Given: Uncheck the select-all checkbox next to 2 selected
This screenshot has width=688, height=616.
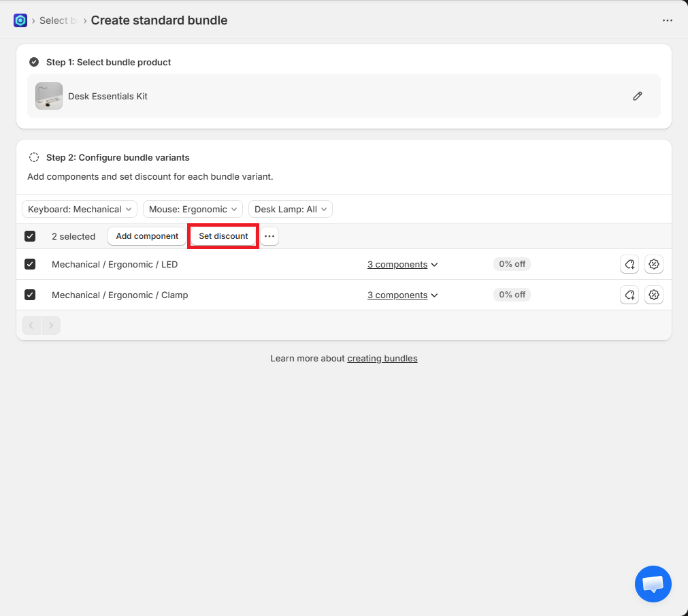Looking at the screenshot, I should tap(30, 236).
